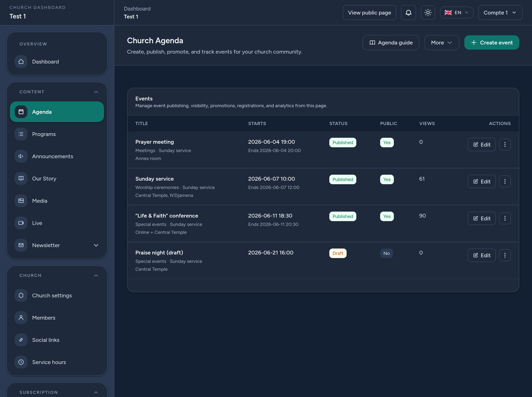Click the Draft status badge
Image resolution: width=532 pixels, height=397 pixels.
tap(338, 253)
